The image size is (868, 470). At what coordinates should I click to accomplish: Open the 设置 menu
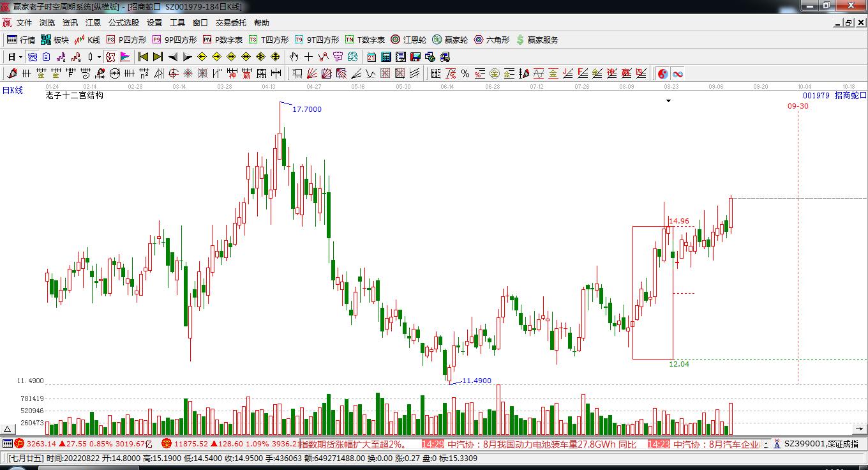click(x=154, y=23)
